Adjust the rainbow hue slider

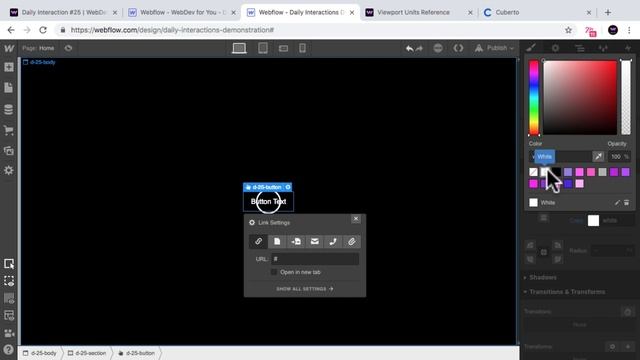pos(534,98)
